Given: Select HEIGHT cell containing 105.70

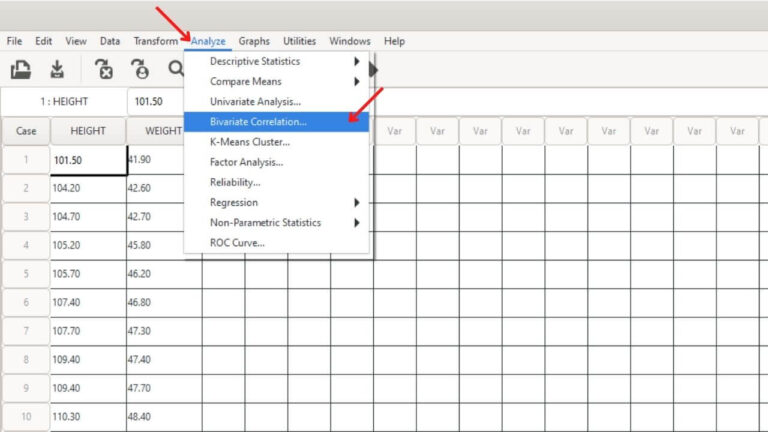Looking at the screenshot, I should pyautogui.click(x=88, y=274).
